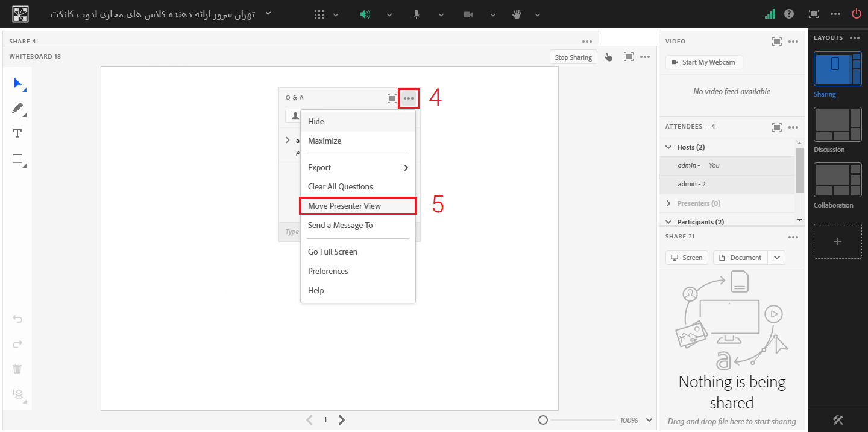Select the rectangle shape tool
Image resolution: width=868 pixels, height=432 pixels.
pyautogui.click(x=17, y=159)
